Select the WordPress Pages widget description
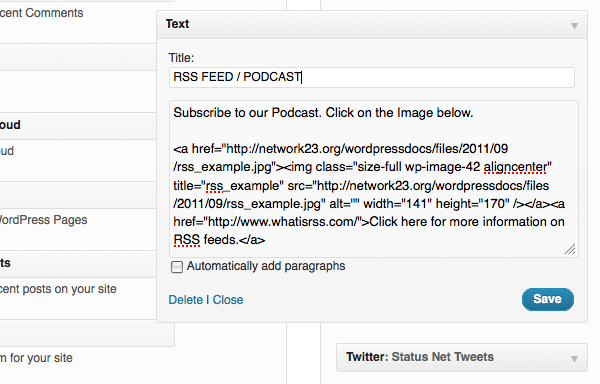Image resolution: width=600 pixels, height=384 pixels. [x=43, y=220]
